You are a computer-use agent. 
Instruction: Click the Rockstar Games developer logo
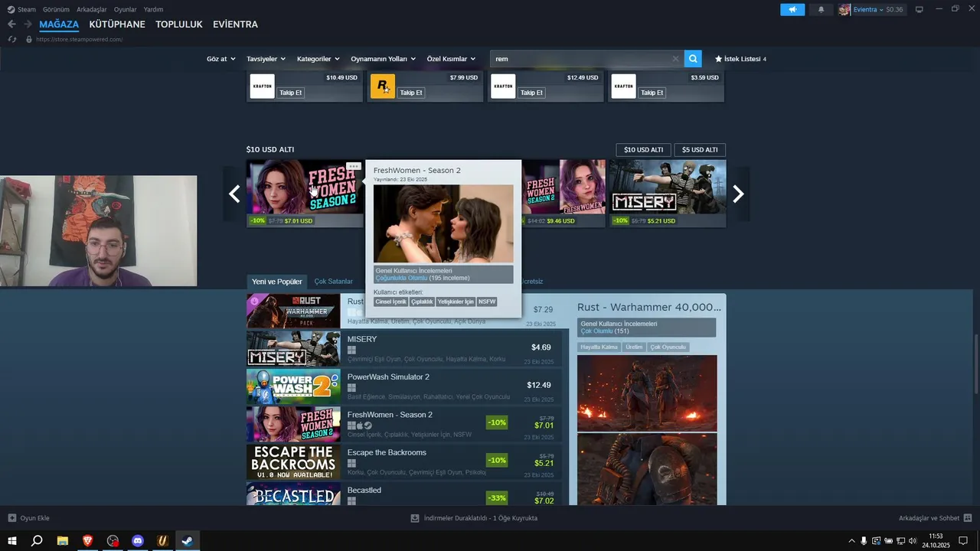pyautogui.click(x=383, y=86)
